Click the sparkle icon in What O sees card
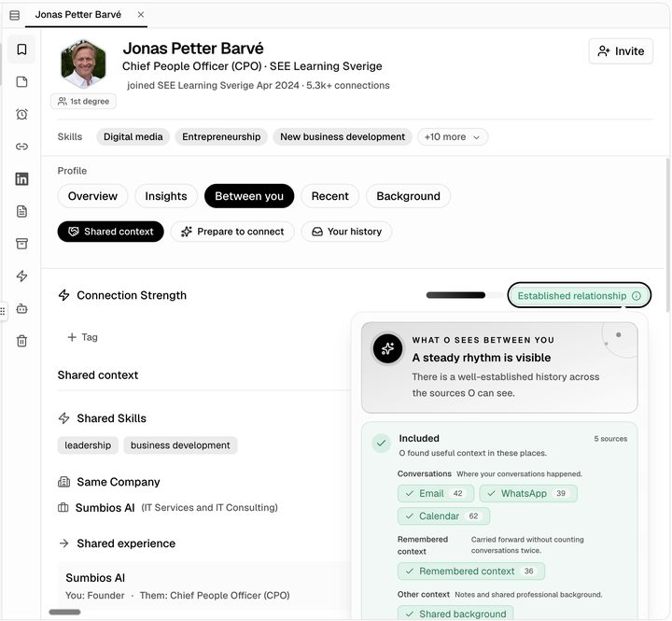The height and width of the screenshot is (621, 672). click(x=387, y=348)
